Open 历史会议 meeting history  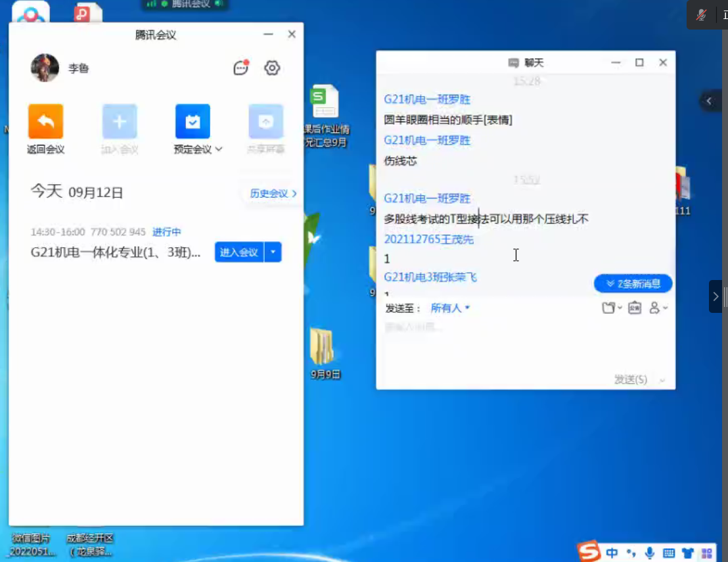pos(273,193)
